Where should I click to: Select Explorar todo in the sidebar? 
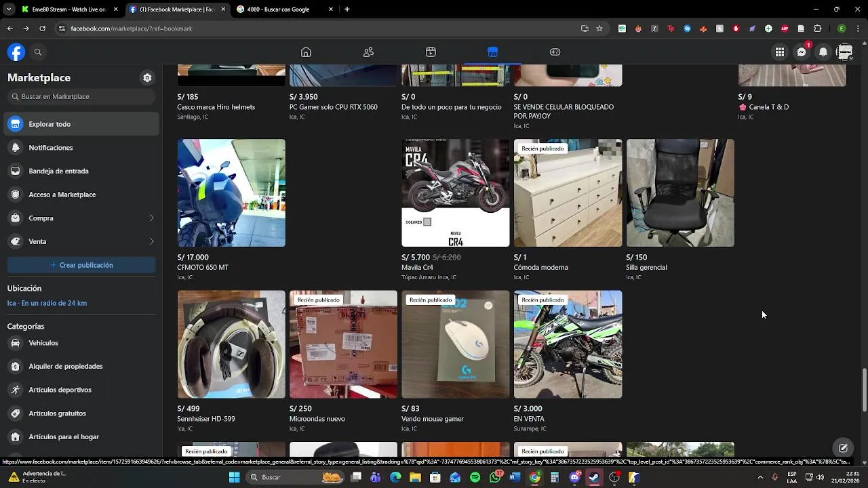coord(83,124)
